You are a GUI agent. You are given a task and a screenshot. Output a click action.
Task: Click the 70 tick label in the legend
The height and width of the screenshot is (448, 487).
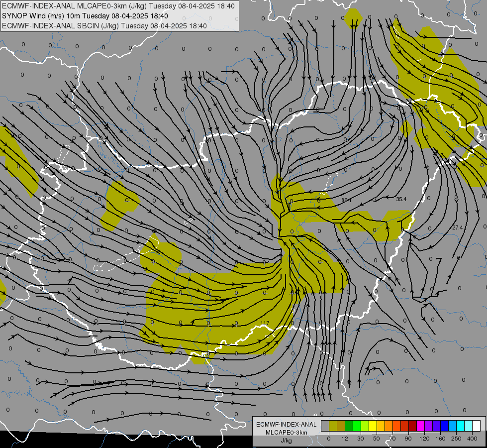tap(392, 439)
